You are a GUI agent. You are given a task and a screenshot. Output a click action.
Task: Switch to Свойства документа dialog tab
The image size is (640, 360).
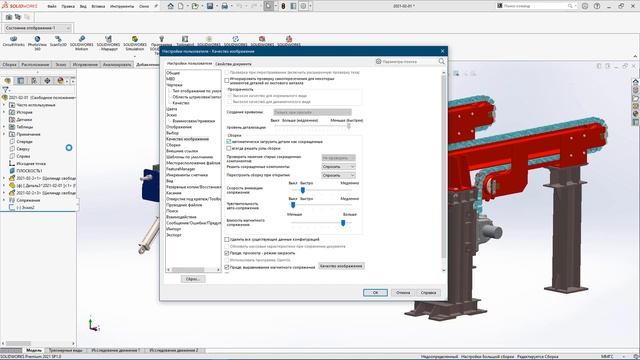point(233,64)
